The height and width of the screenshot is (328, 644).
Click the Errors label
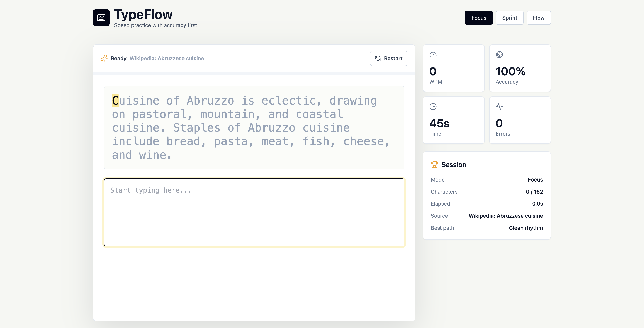pyautogui.click(x=503, y=134)
